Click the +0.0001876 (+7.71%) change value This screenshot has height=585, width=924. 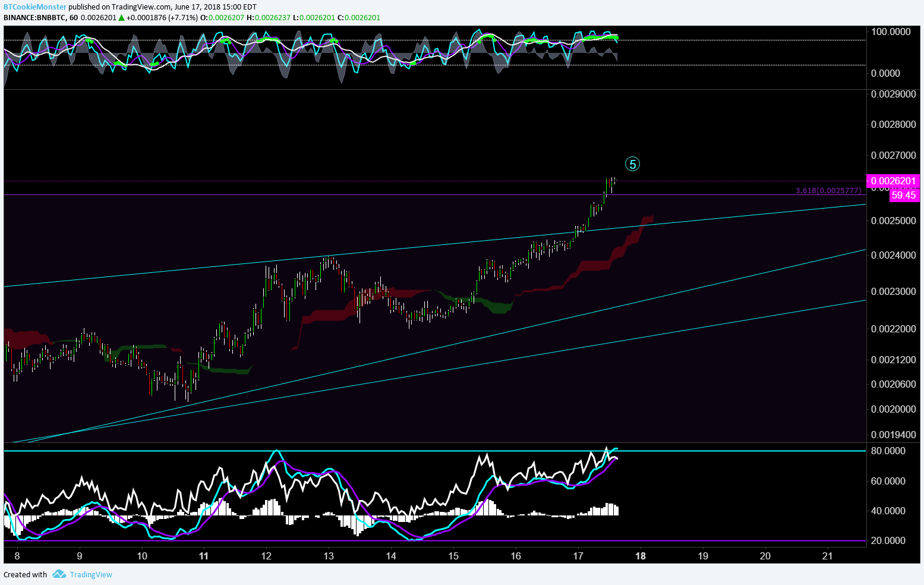pos(162,17)
